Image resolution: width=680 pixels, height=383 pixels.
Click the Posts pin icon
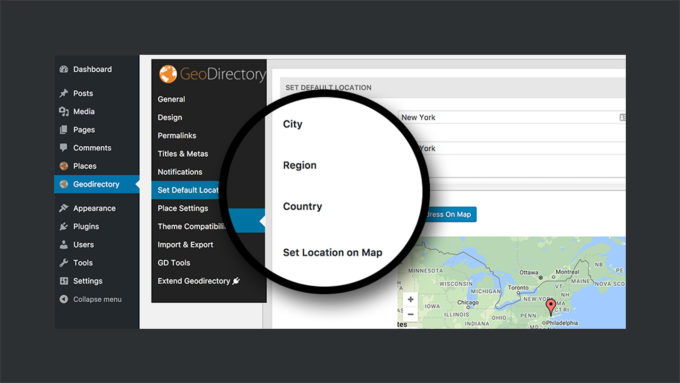coord(64,93)
